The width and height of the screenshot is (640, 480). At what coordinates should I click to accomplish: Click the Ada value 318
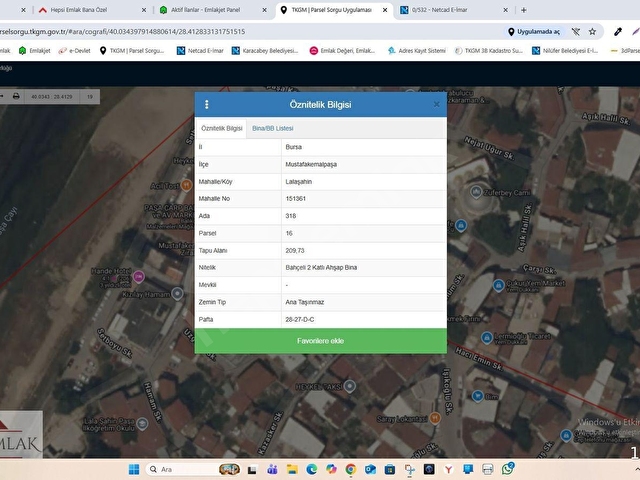[x=291, y=216]
